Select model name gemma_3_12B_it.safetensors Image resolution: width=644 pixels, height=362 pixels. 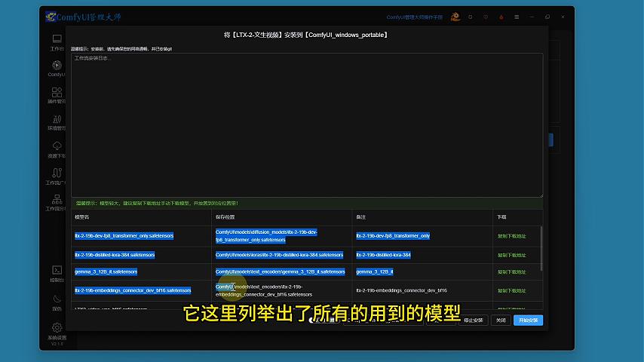click(x=106, y=271)
